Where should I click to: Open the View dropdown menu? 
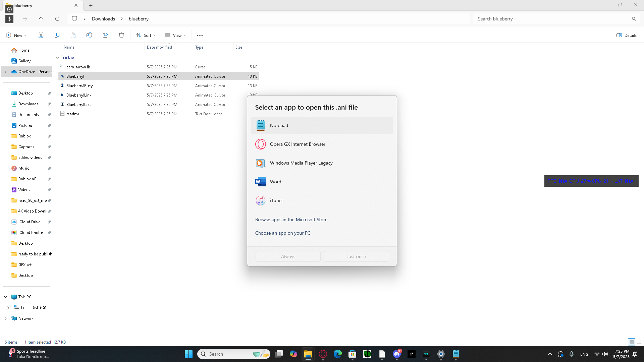[x=175, y=35]
